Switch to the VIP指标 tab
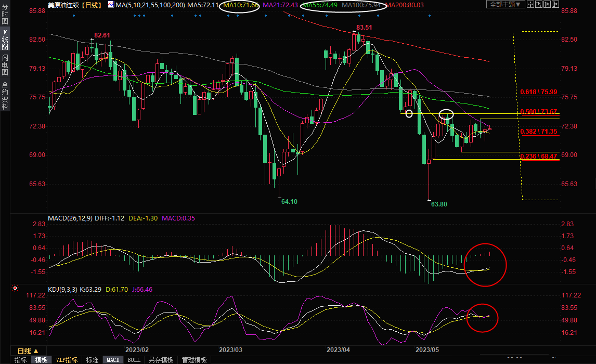This screenshot has height=364, width=596. click(67, 360)
